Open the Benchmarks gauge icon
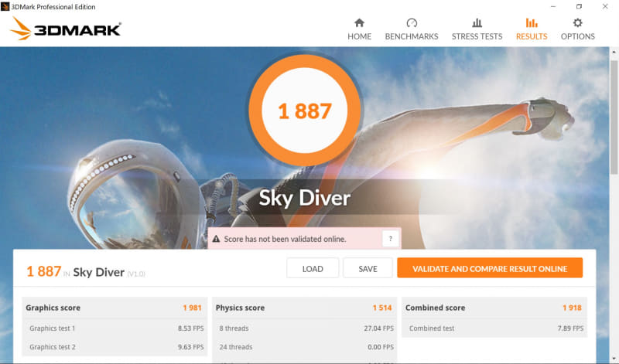 pos(412,22)
